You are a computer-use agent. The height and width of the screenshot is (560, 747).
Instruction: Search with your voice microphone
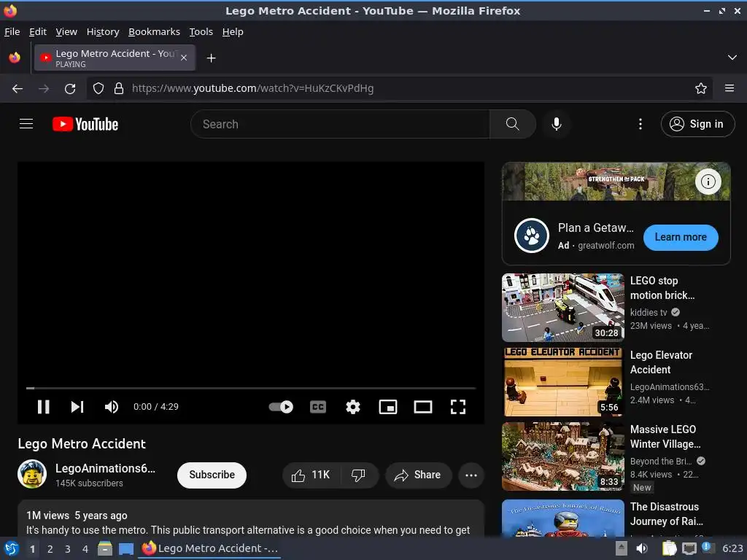556,124
